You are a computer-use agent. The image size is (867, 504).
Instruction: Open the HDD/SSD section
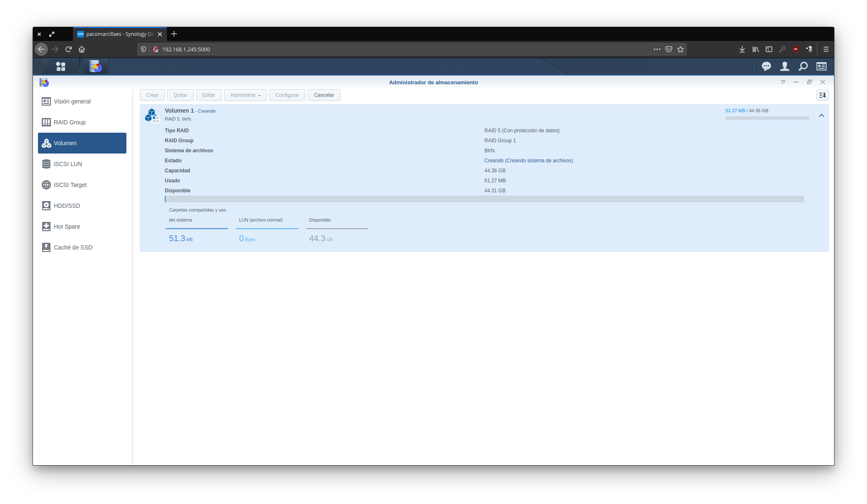click(67, 206)
